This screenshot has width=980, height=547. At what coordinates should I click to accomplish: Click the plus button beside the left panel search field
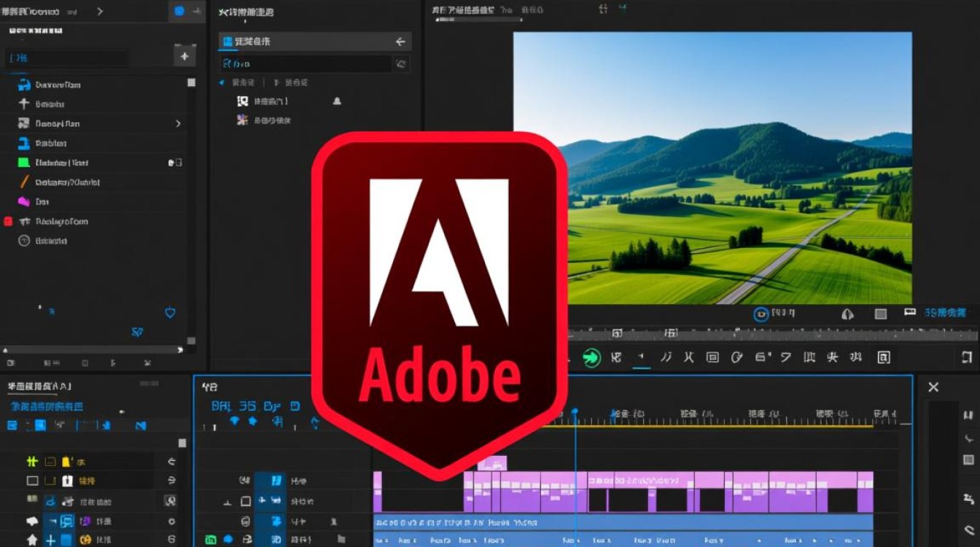[184, 57]
